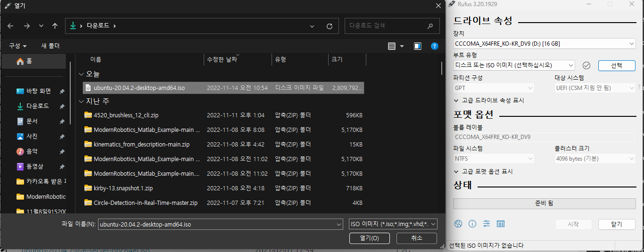Go forward in the Open dialog
Viewport: 644px width, 252px height.
point(26,26)
